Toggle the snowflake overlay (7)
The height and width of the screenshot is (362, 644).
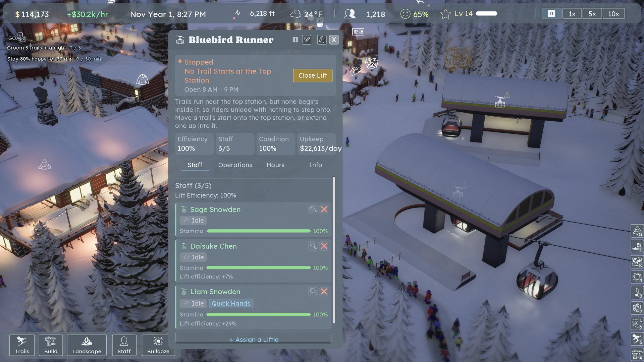point(637,308)
